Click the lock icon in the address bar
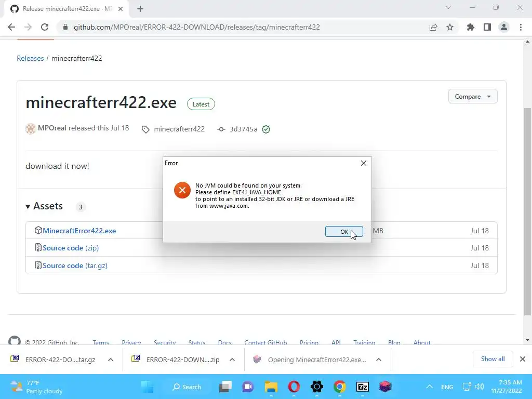 [x=65, y=27]
